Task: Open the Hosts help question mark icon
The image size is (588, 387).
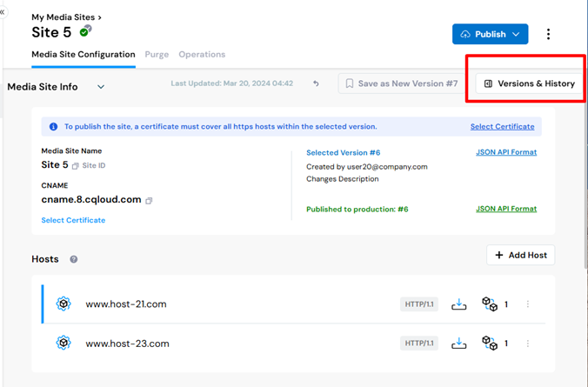Action: (x=73, y=259)
